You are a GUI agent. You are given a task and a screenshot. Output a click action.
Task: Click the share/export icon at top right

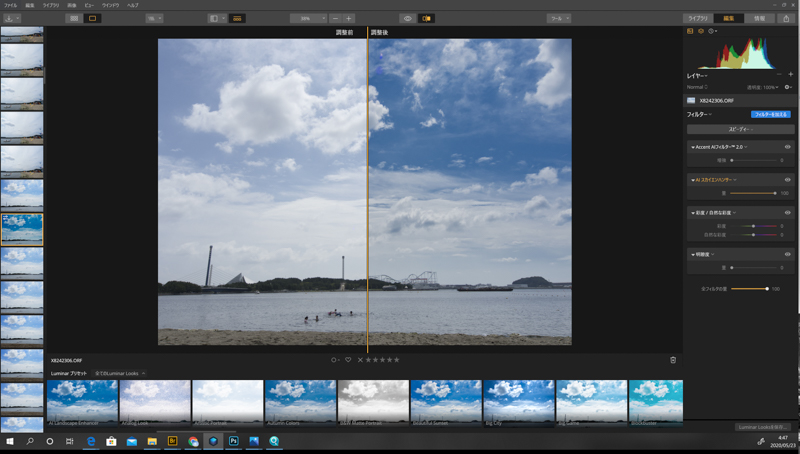(788, 18)
